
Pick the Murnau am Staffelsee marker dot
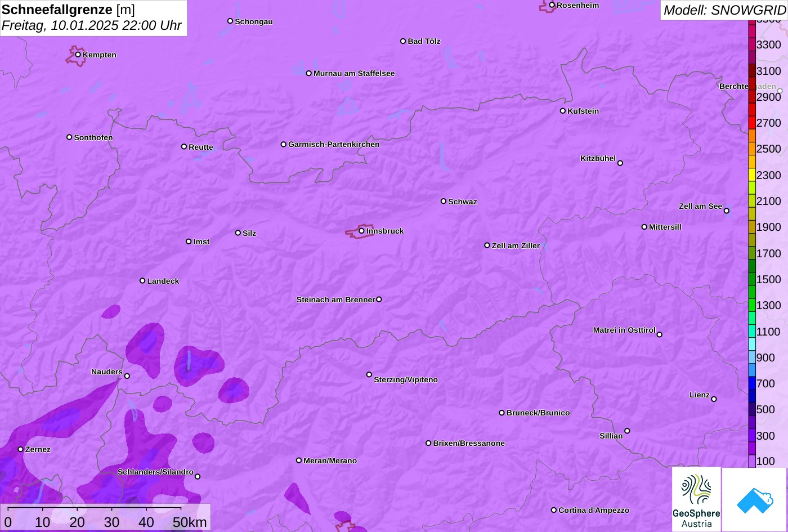pos(309,73)
